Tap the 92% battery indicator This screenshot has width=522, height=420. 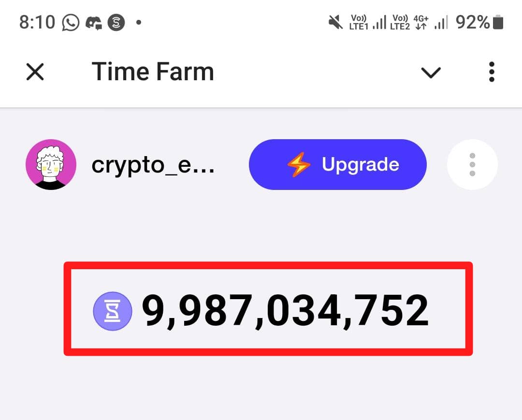point(479,22)
